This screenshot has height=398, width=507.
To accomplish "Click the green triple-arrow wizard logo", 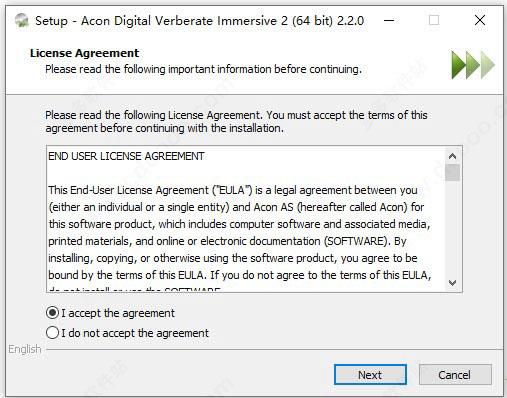I will click(473, 65).
